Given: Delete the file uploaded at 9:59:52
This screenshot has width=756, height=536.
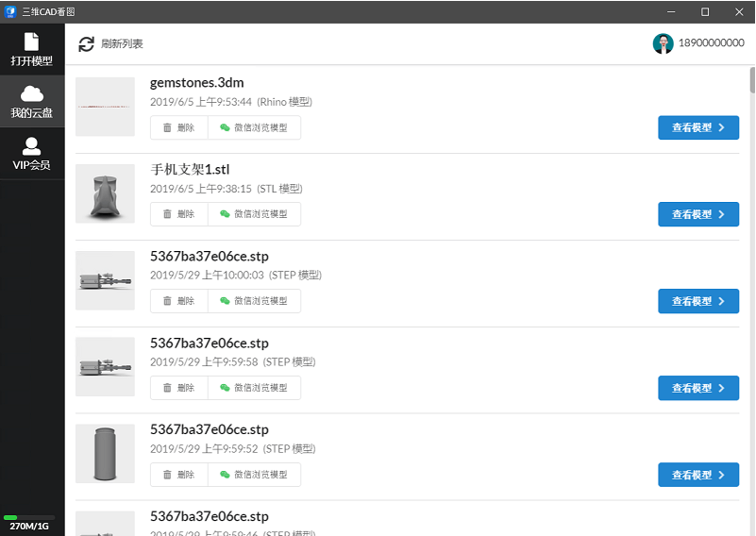Looking at the screenshot, I should point(178,475).
